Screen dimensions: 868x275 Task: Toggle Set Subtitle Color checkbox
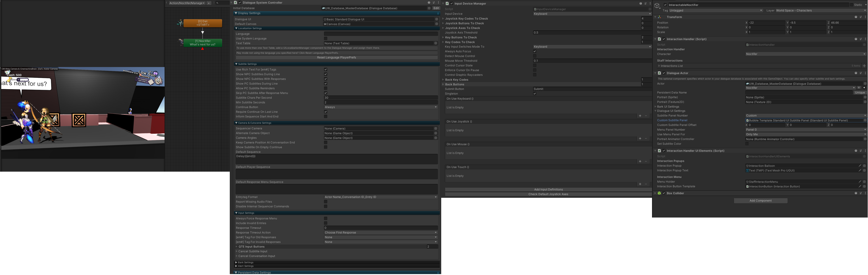tap(747, 144)
